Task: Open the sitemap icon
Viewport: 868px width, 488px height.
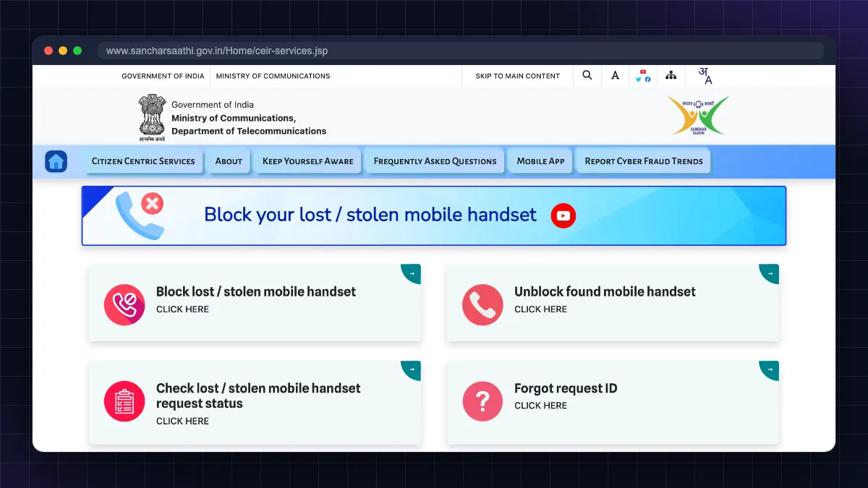Action: (x=671, y=75)
